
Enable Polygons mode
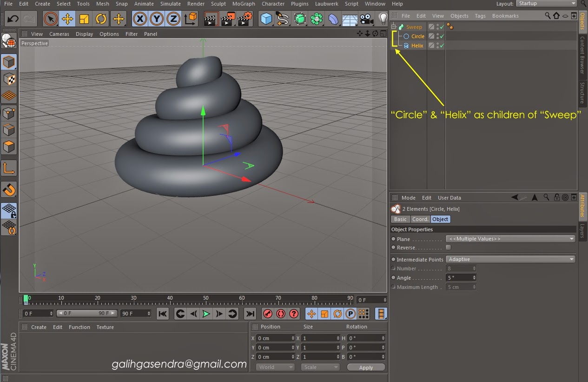coord(9,147)
